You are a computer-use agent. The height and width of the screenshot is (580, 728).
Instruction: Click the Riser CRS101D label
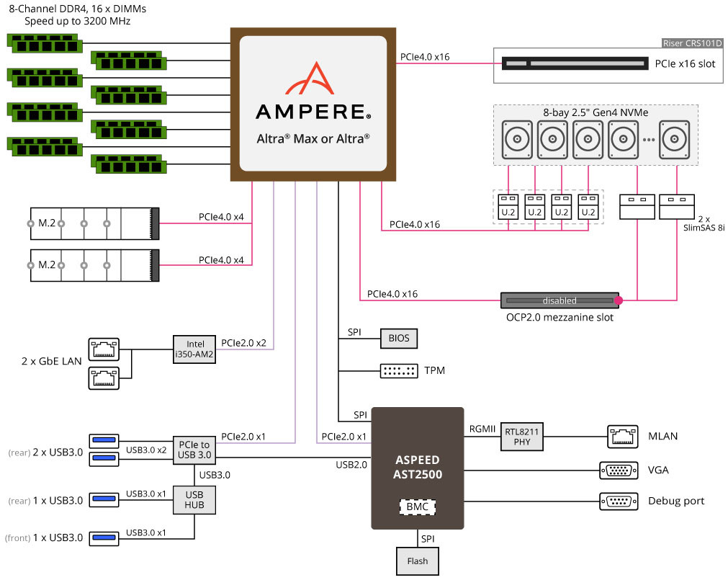pos(692,43)
